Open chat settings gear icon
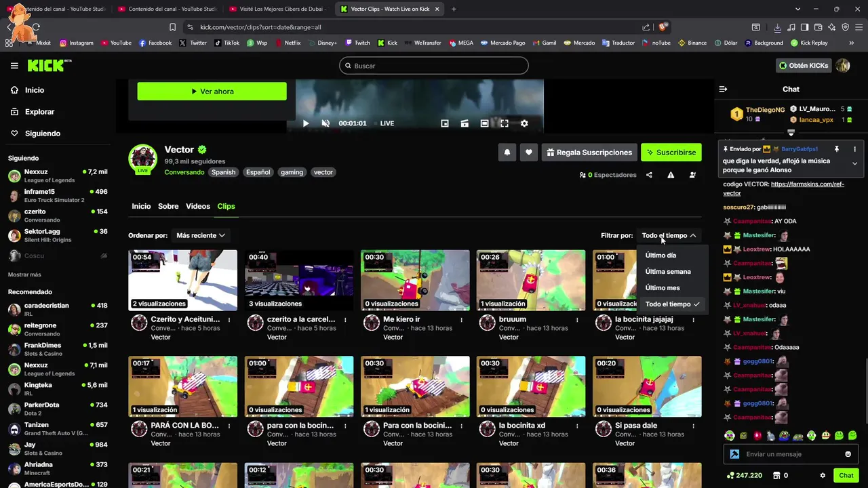868x488 pixels. (823, 476)
